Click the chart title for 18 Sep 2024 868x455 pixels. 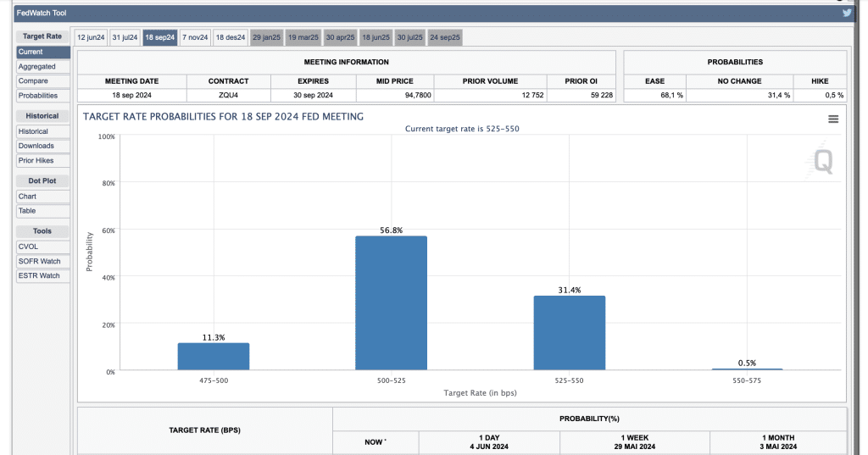223,117
